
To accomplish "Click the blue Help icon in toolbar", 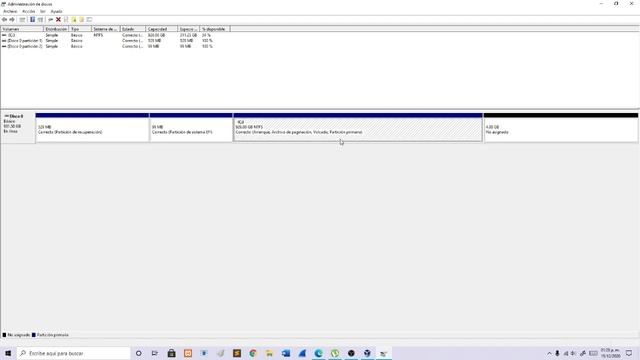I will coord(32,20).
